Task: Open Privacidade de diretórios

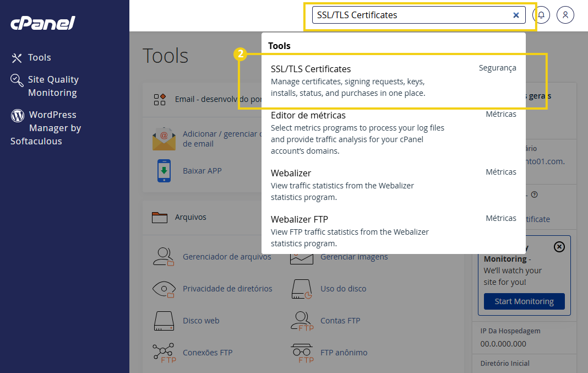Action: pyautogui.click(x=227, y=289)
